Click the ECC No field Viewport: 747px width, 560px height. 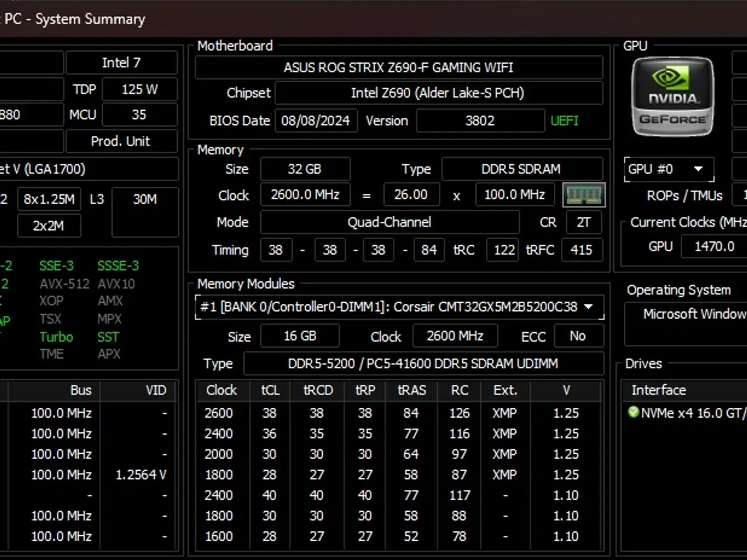(578, 336)
